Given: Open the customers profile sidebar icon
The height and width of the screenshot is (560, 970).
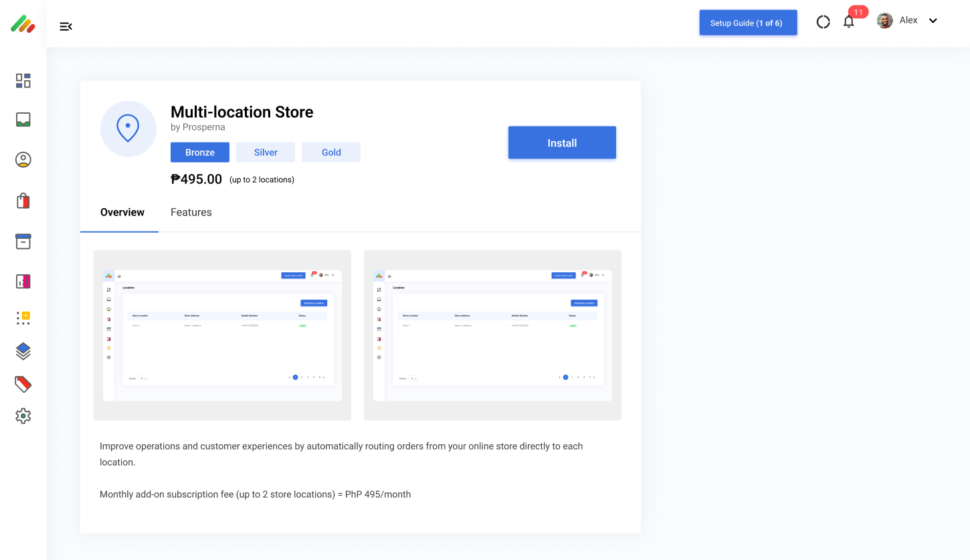Looking at the screenshot, I should (x=23, y=160).
